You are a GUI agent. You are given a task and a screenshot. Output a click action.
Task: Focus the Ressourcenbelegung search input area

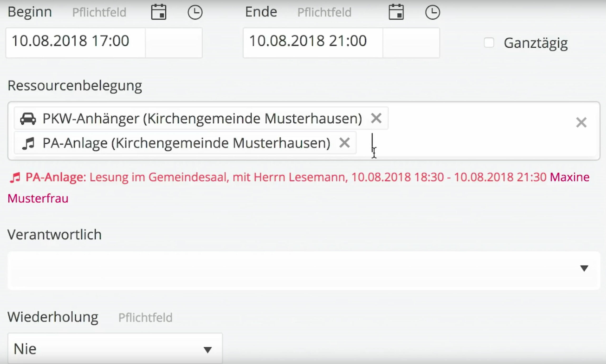[464, 143]
